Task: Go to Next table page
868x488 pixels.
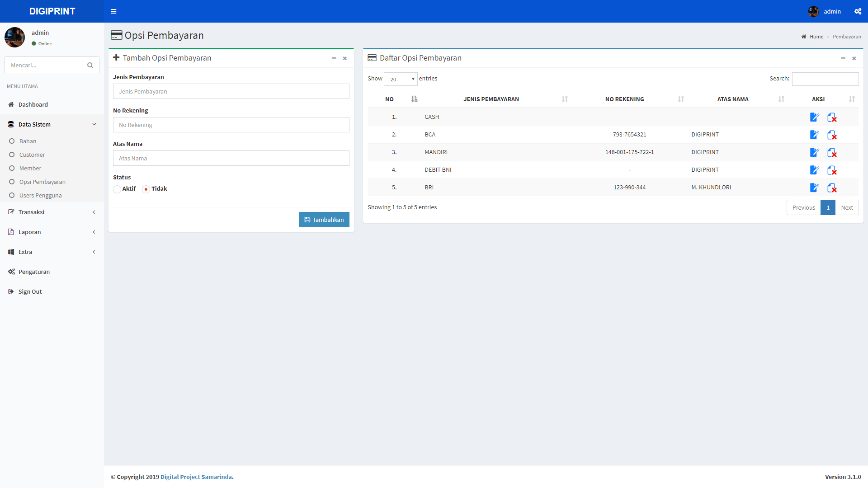Action: [847, 207]
